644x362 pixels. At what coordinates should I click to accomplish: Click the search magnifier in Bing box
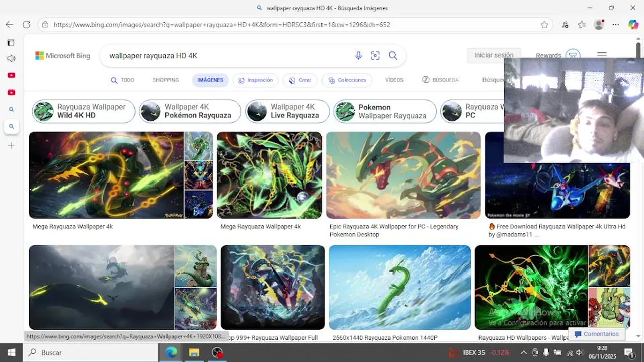click(x=393, y=56)
